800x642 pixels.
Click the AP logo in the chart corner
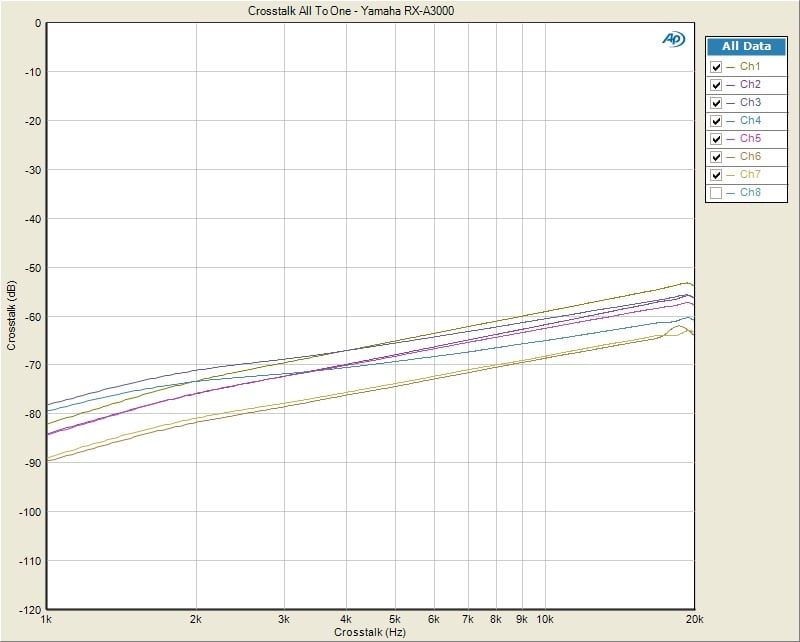point(672,39)
